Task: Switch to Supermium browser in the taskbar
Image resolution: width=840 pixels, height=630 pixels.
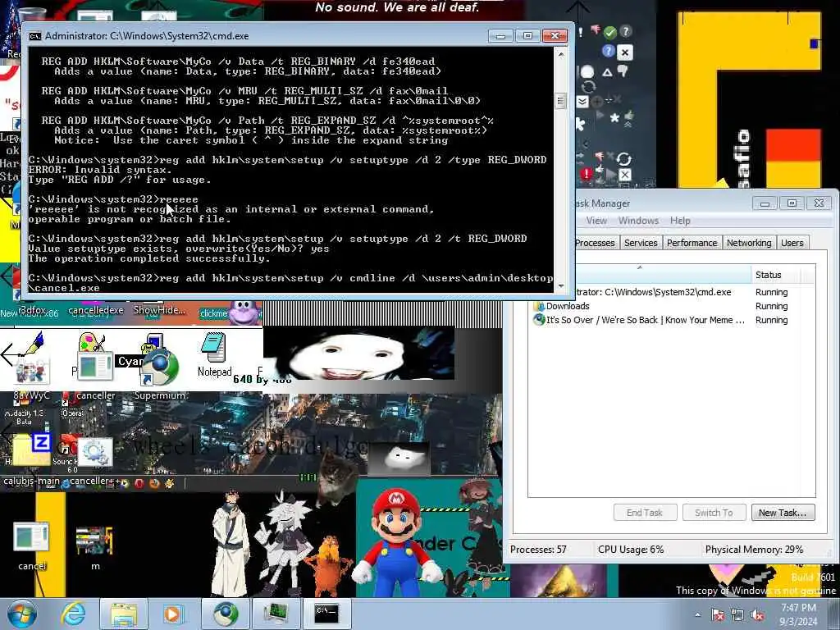Action: [x=225, y=614]
